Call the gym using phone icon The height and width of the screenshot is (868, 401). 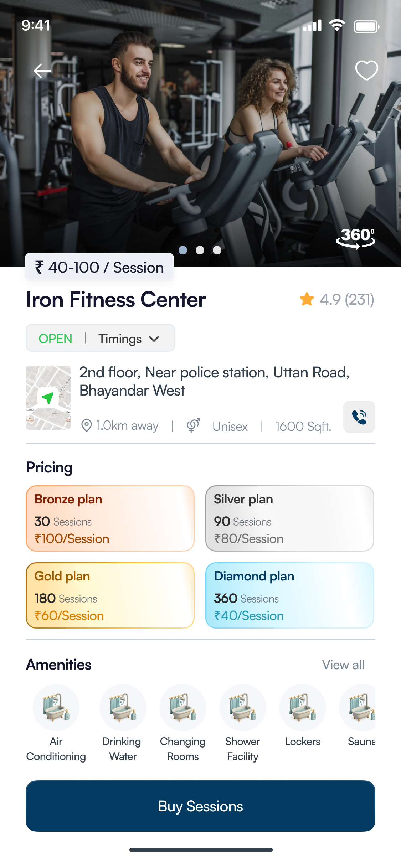[x=359, y=417]
